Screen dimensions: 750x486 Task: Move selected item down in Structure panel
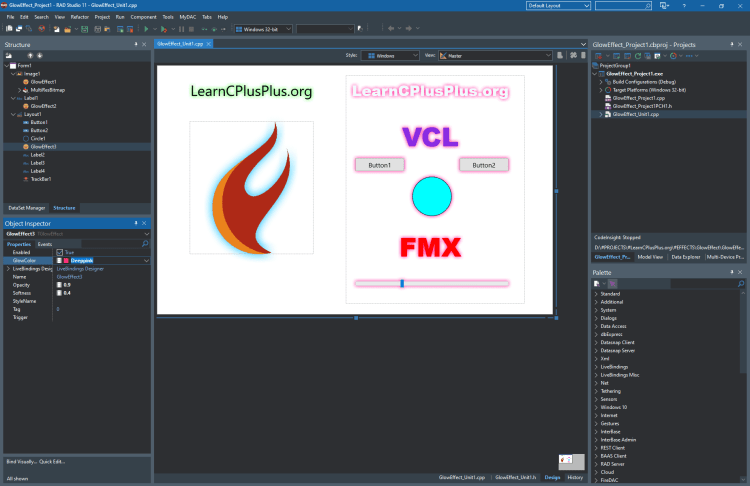(40, 55)
